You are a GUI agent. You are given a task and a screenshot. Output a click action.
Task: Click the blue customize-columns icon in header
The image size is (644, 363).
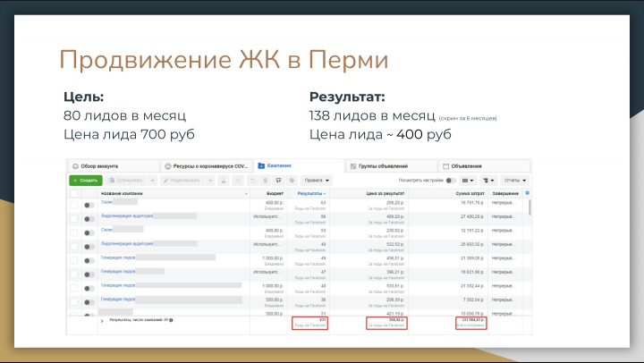528,193
